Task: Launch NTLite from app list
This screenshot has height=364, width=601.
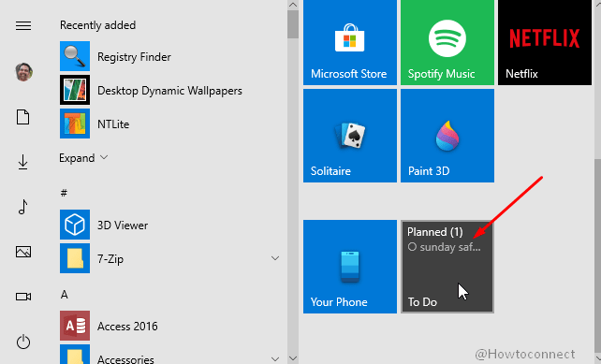Action: pyautogui.click(x=75, y=124)
